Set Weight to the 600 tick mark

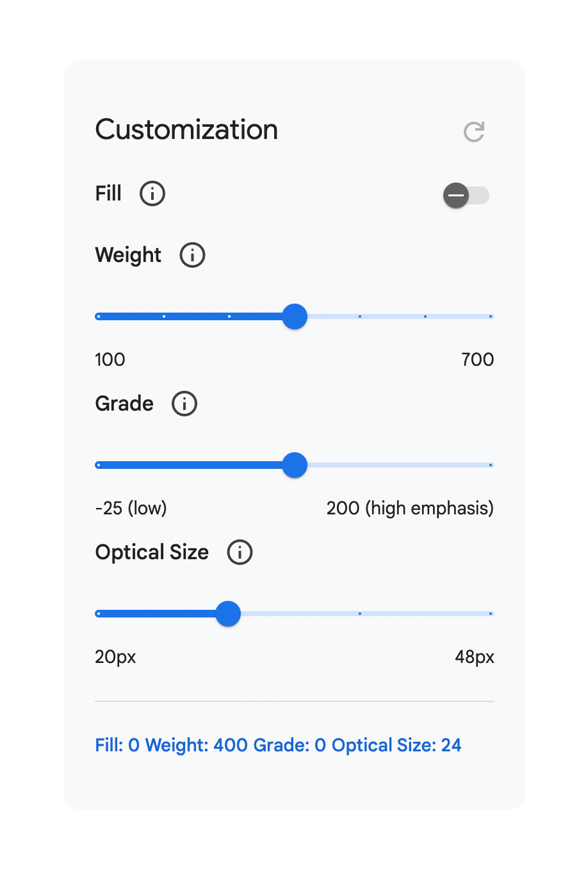pos(425,316)
